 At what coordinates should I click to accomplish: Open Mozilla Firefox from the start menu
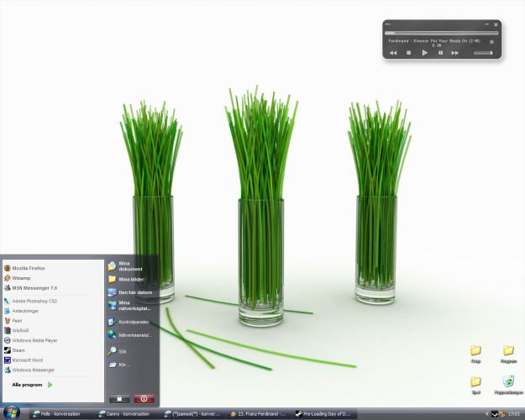pos(29,268)
